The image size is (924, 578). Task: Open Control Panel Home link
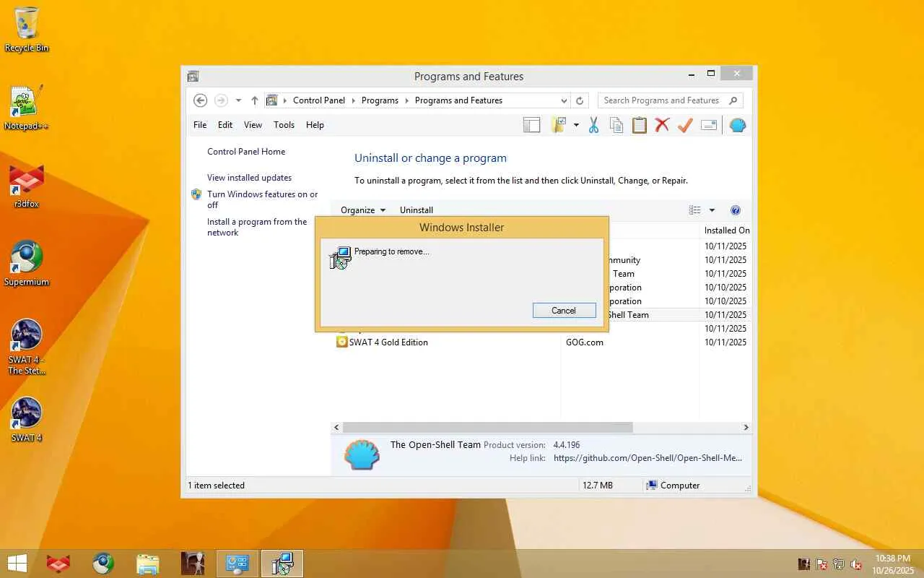coord(246,152)
